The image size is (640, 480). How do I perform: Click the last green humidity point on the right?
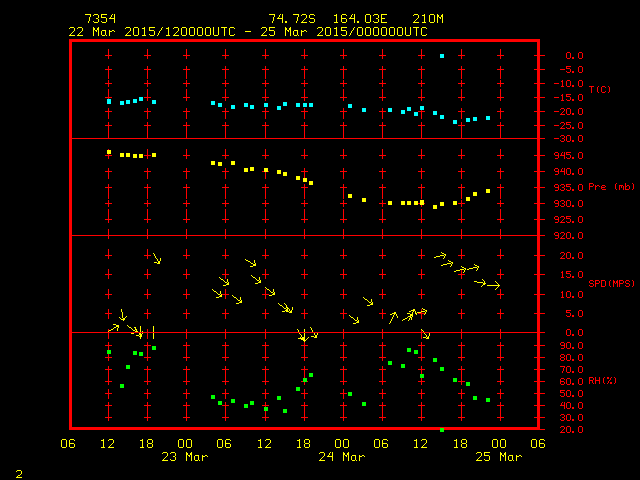click(488, 400)
